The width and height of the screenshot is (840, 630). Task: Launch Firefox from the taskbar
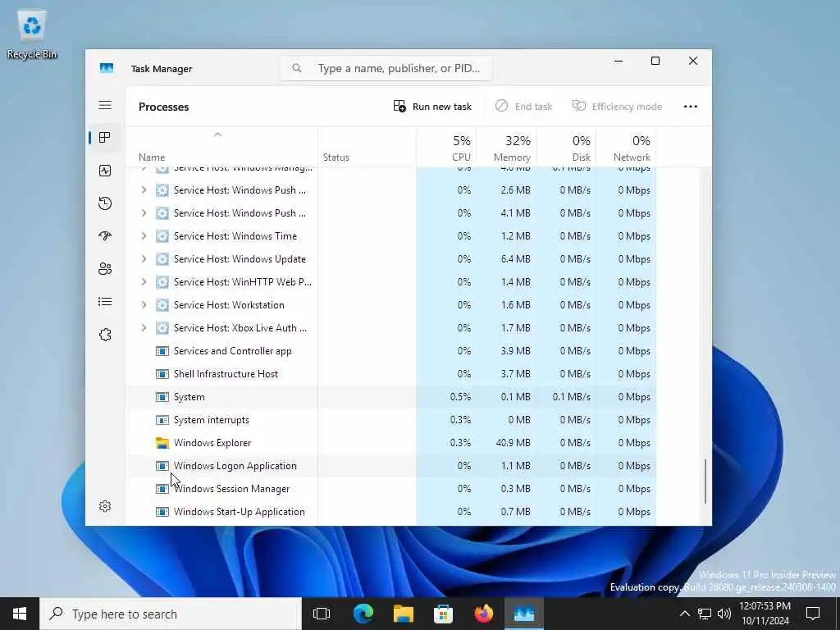pyautogui.click(x=484, y=614)
